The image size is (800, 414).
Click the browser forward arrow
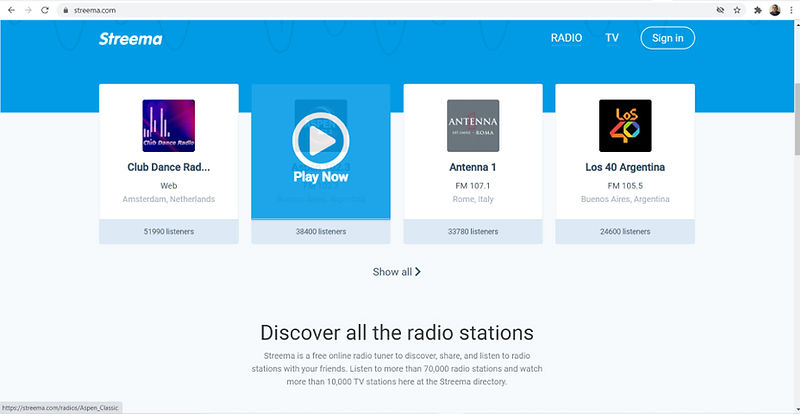tap(28, 10)
